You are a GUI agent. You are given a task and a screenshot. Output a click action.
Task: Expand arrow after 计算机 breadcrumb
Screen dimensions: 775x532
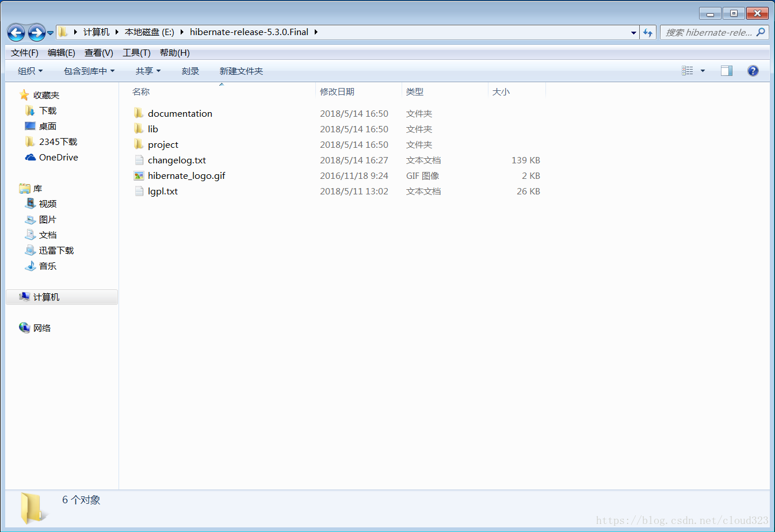117,32
